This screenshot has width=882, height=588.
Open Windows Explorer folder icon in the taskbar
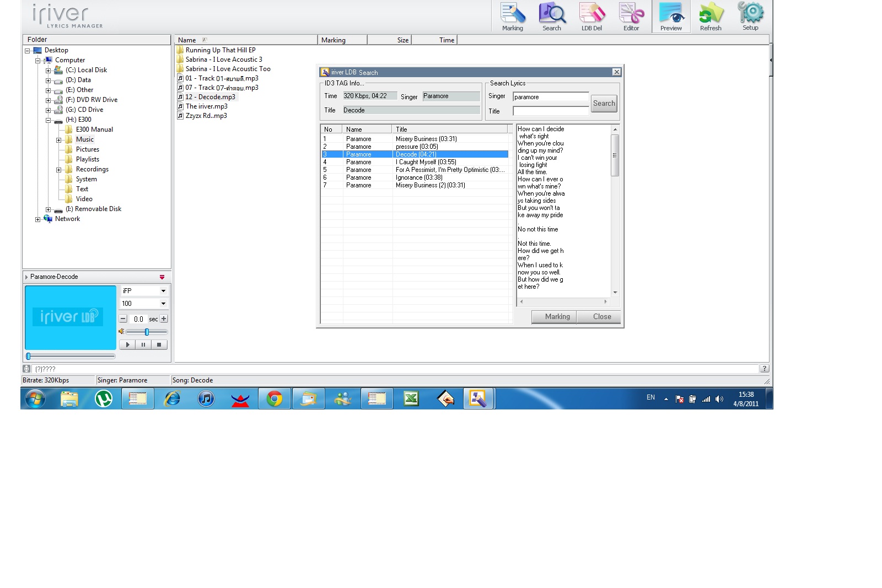(69, 398)
